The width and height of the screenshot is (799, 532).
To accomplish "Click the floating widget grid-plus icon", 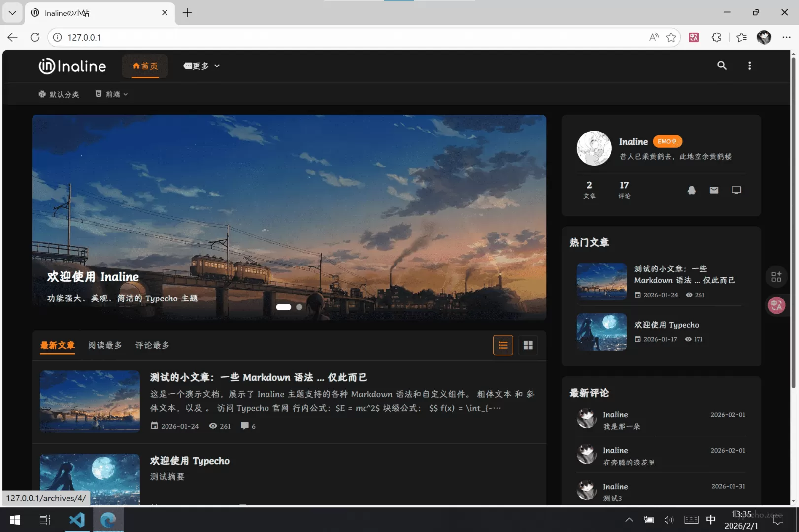I will pyautogui.click(x=776, y=277).
